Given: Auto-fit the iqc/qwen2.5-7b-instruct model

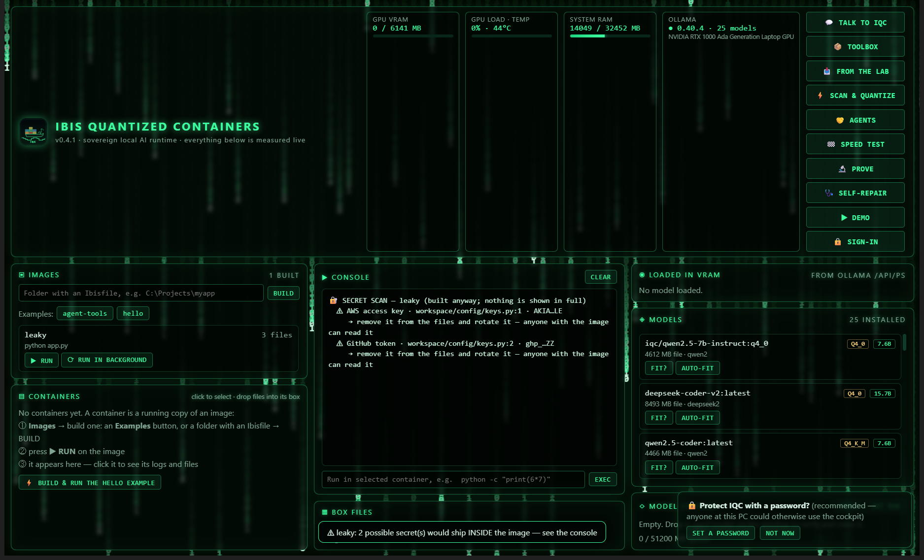Looking at the screenshot, I should coord(698,368).
